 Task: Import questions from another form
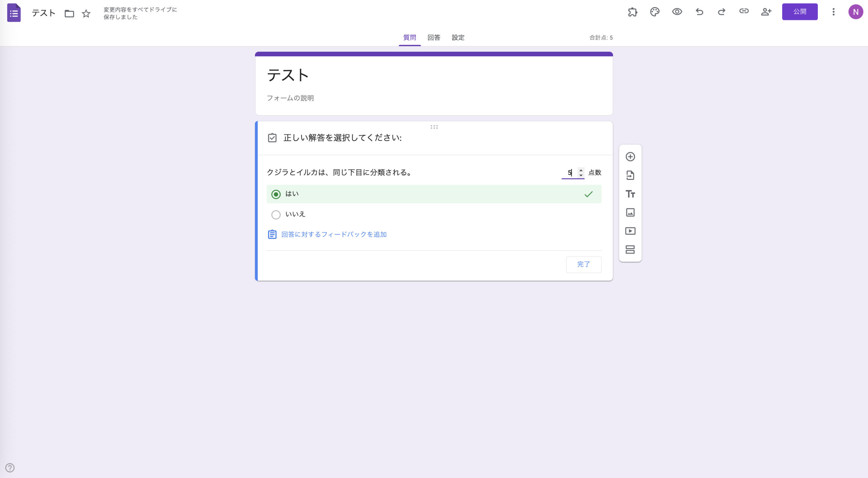click(630, 175)
